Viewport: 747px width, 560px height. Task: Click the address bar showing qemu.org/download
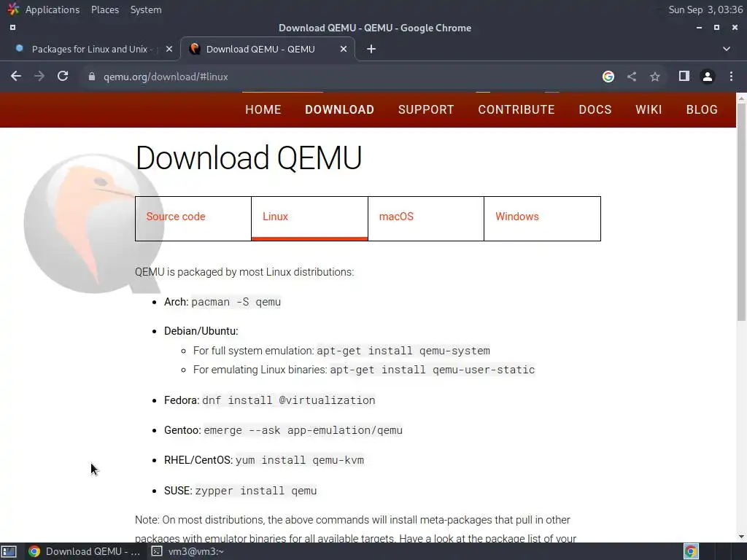338,77
